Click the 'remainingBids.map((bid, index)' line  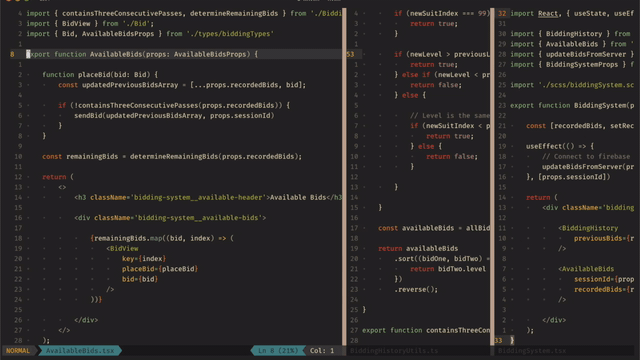click(162, 238)
